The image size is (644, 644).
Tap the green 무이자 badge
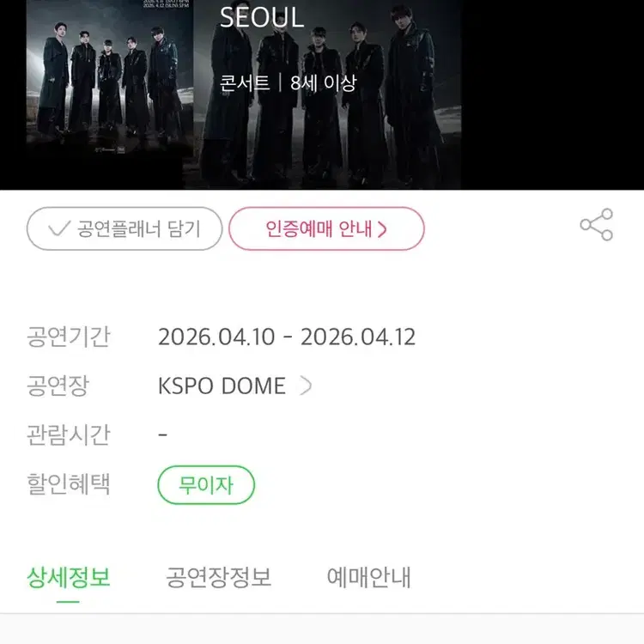206,485
